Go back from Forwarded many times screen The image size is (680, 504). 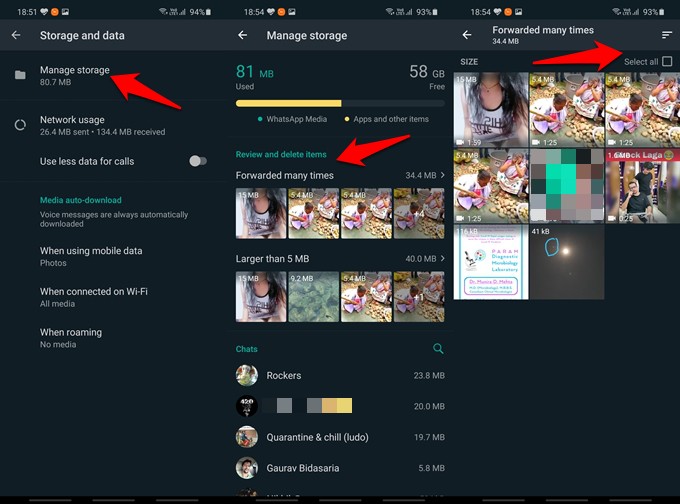(x=467, y=35)
